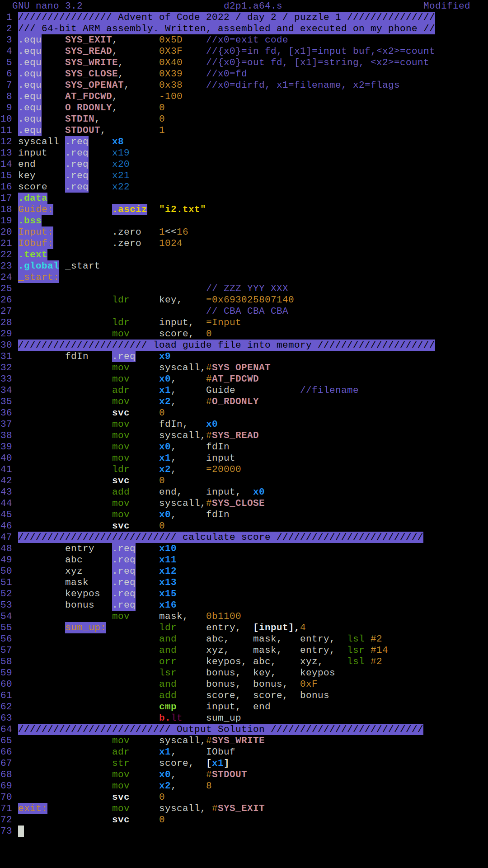The height and width of the screenshot is (868, 488).
Task: Click 'O_RDONLY,' on line 9
Action: click(x=91, y=108)
